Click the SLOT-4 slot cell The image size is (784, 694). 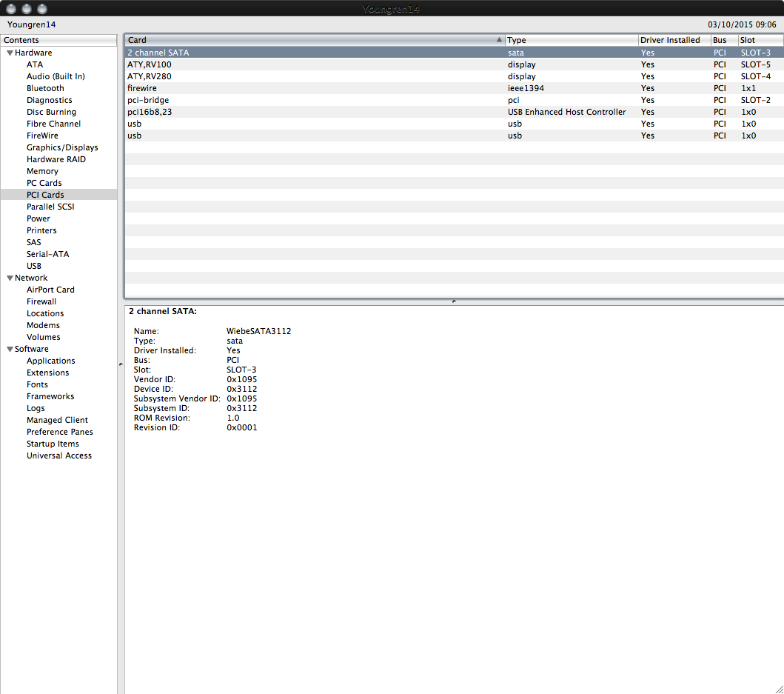[756, 76]
